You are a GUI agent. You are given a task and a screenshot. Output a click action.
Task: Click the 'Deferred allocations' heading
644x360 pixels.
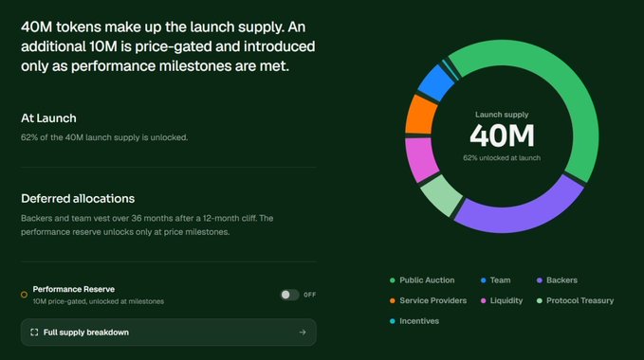pos(78,198)
